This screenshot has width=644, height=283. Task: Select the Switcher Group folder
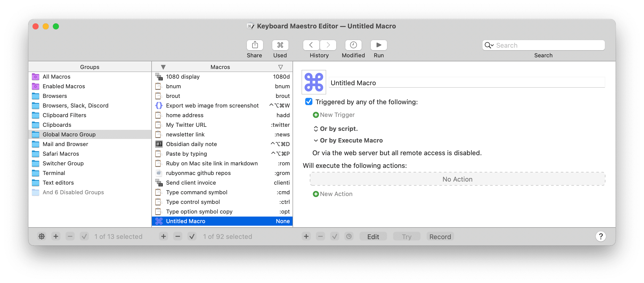tap(90, 163)
